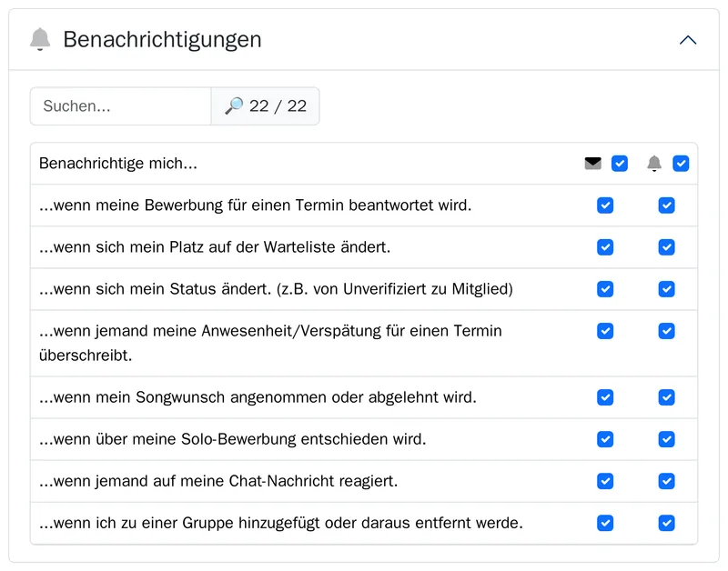
Task: Click the bell icon beside Benachrichtigungen title
Action: (x=40, y=39)
